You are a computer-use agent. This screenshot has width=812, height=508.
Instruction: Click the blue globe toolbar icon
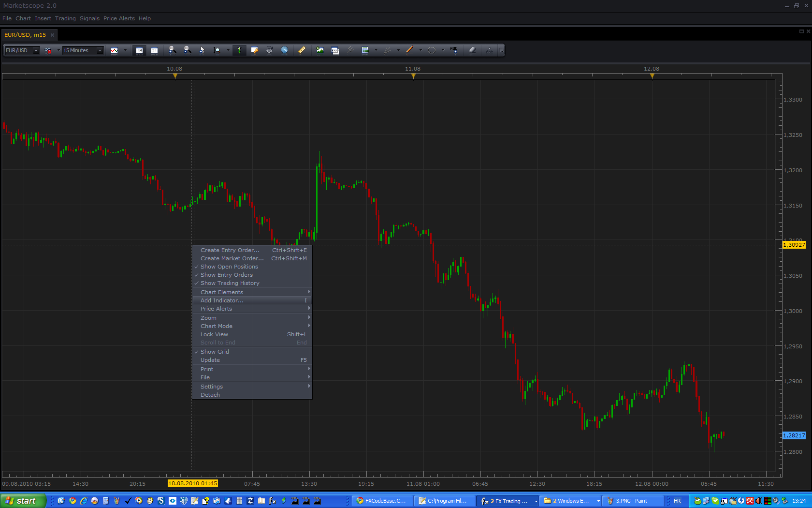[x=284, y=50]
